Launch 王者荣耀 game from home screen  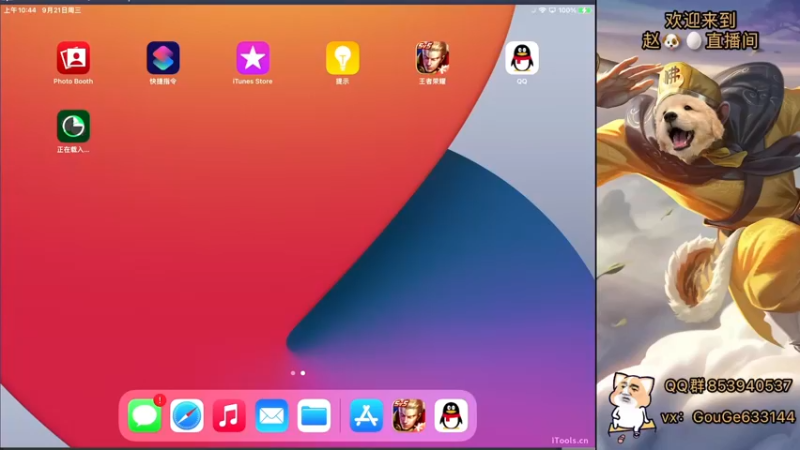tap(432, 58)
